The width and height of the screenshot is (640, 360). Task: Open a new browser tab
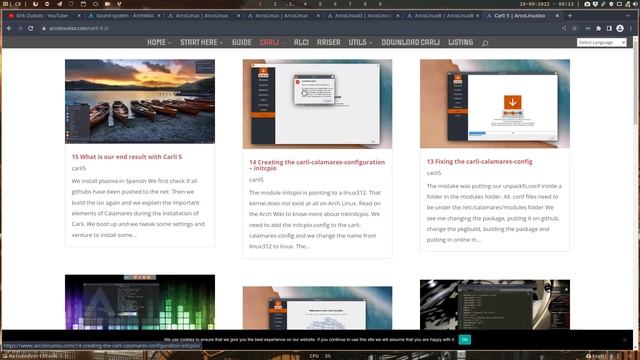click(x=570, y=16)
